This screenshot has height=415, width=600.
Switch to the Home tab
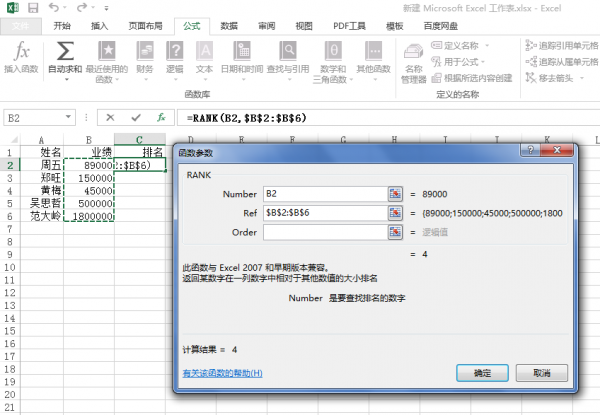click(62, 26)
